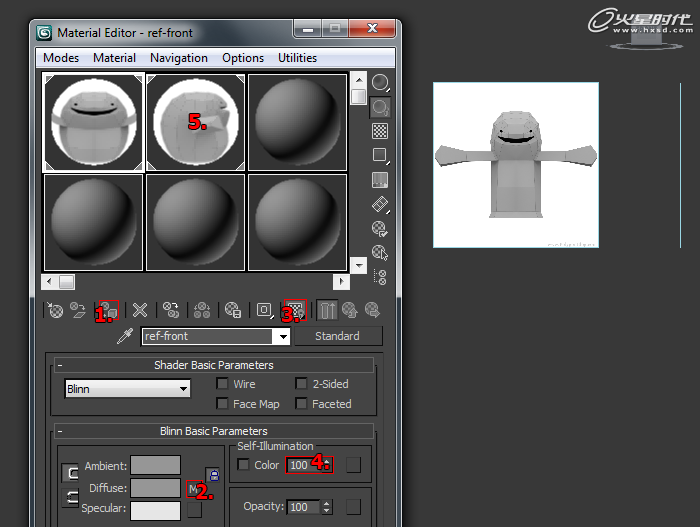Click the Diffuse map M button
This screenshot has width=700, height=527.
pos(193,489)
